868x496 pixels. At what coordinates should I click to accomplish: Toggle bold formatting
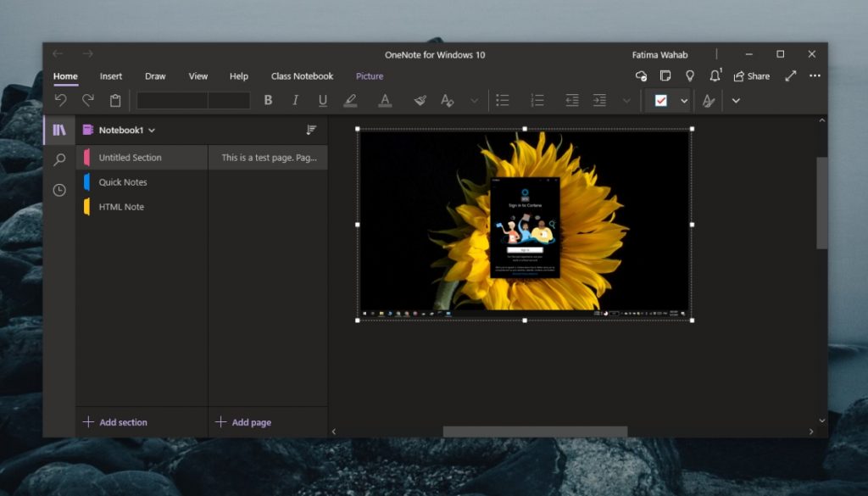click(268, 100)
